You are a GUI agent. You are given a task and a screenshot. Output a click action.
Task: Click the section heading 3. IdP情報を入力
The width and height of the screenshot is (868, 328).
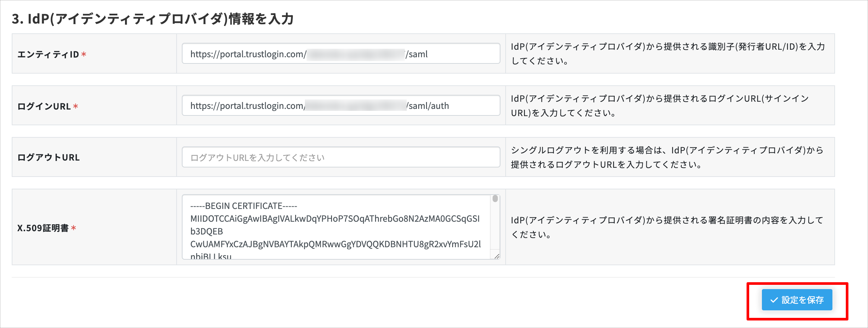(153, 19)
